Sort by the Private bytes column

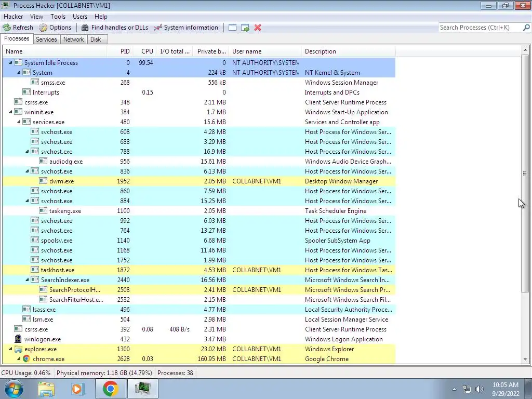[211, 51]
